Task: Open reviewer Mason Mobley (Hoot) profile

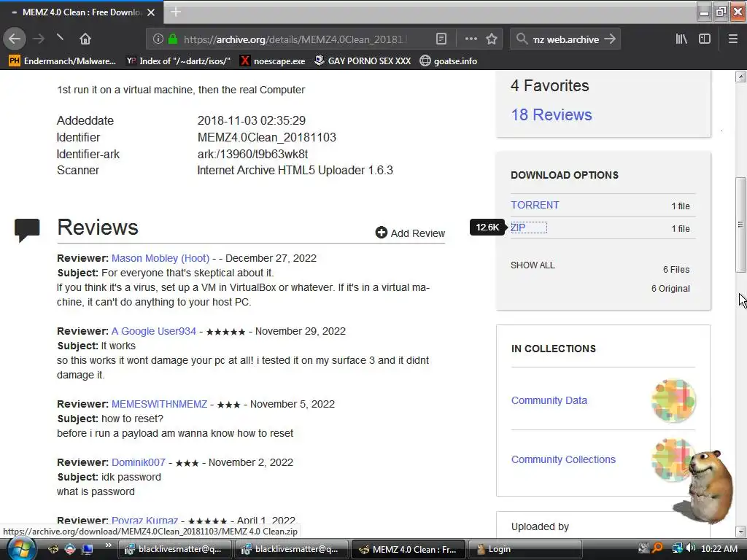Action: pos(160,258)
